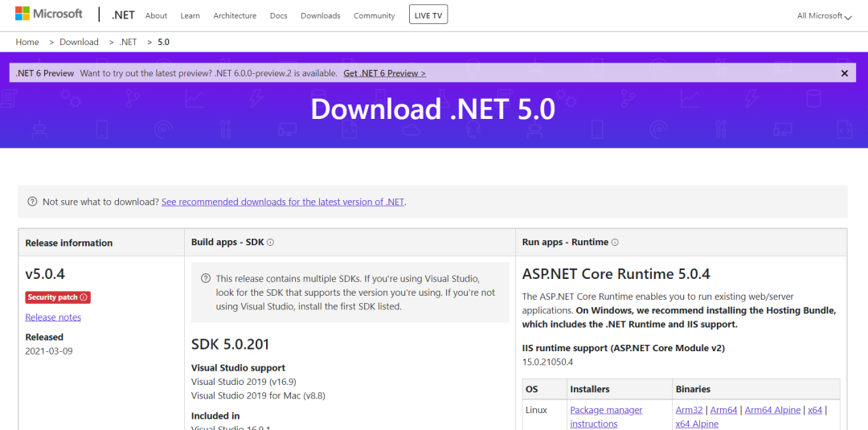Viewport: 868px width, 430px height.
Task: Open the Community navigation item
Action: (x=374, y=16)
